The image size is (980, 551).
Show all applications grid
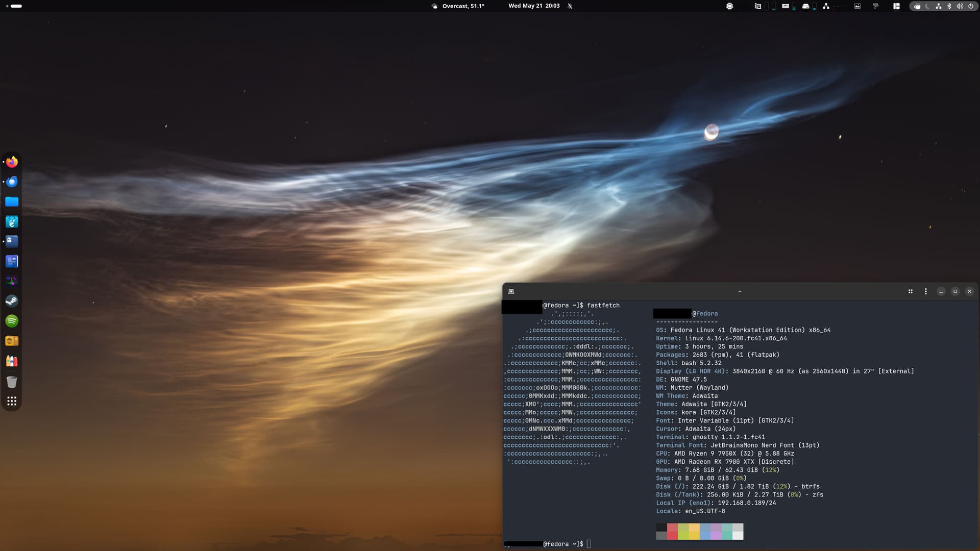(12, 401)
